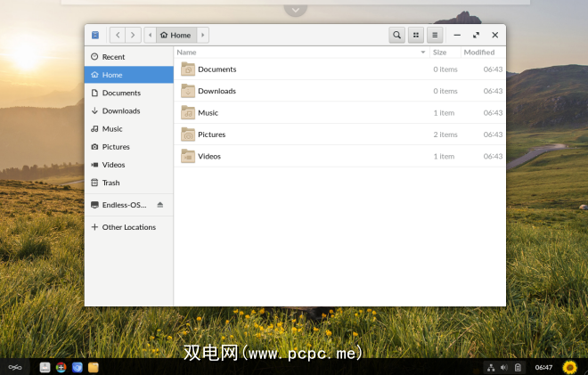This screenshot has height=375, width=588.
Task: Select the Documents folder icon in list
Action: click(188, 69)
